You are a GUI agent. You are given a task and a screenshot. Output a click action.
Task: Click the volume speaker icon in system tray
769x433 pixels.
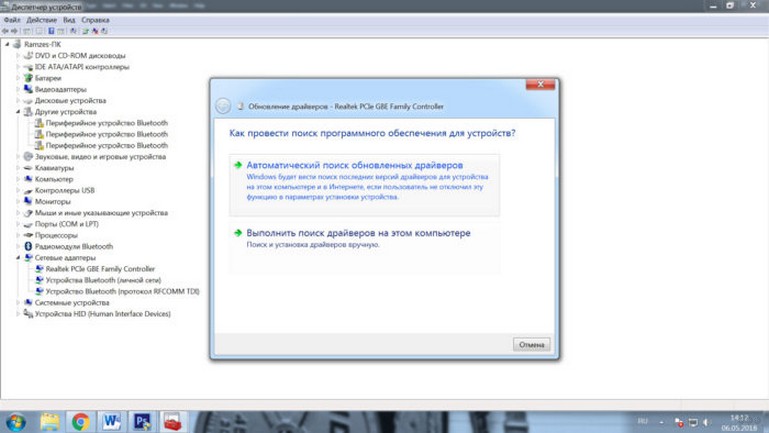click(x=707, y=422)
